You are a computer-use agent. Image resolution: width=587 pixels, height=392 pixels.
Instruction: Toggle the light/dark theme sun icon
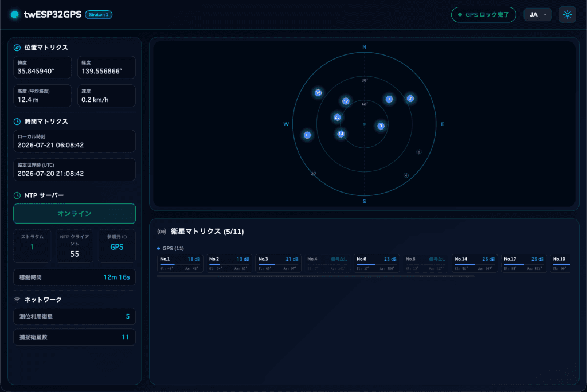567,14
